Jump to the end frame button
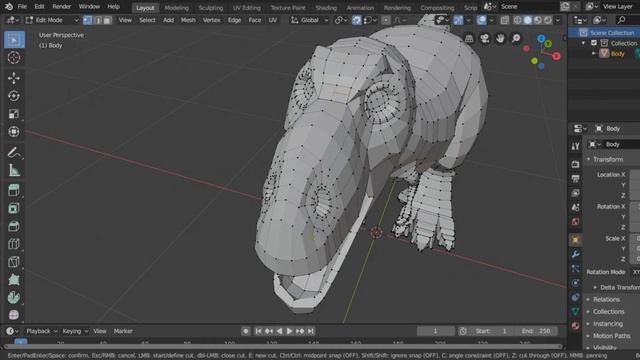 (311, 331)
